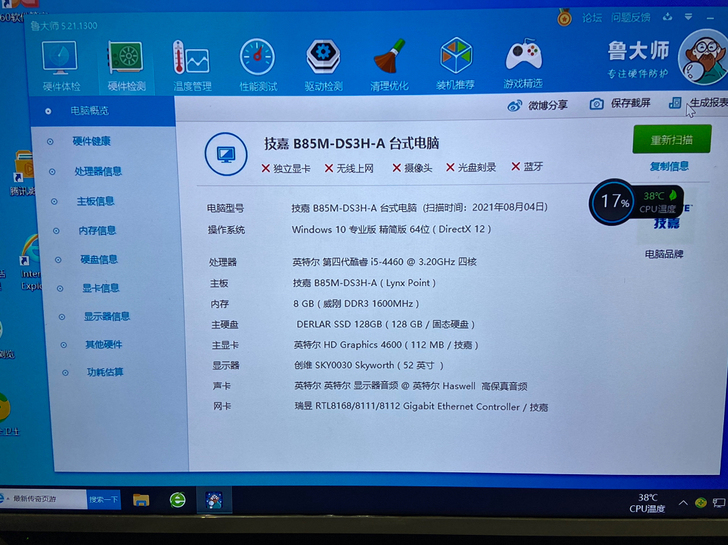This screenshot has height=545, width=728.
Task: Click the 无线上网 feature indicator
Action: [349, 168]
